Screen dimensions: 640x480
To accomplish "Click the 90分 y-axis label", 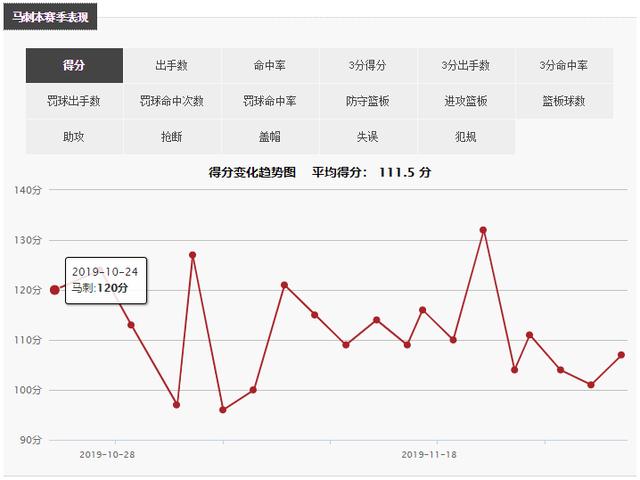I will tap(31, 440).
